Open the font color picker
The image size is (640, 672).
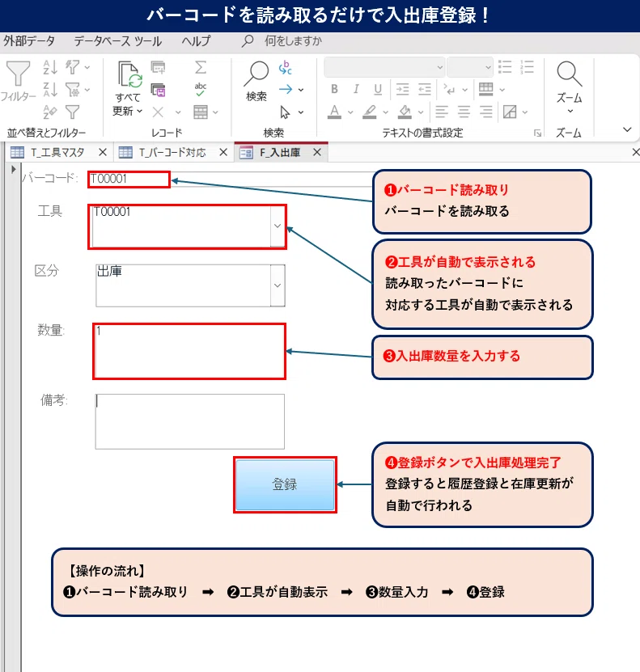334,112
